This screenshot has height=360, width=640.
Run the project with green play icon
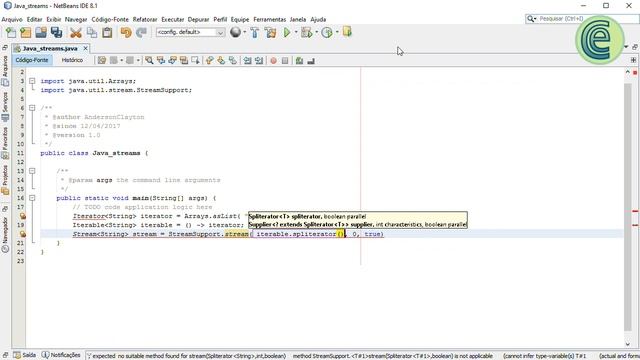coord(287,32)
